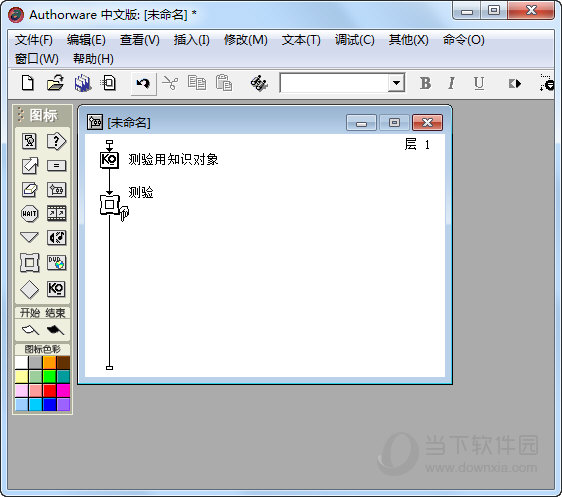
Task: Open the 其他(X) menu
Action: 409,40
